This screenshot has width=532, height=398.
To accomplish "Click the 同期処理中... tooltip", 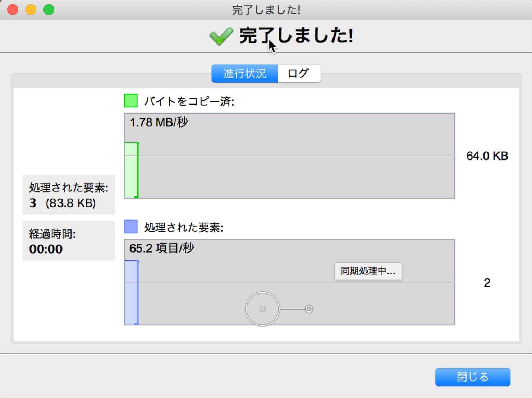I will tap(368, 271).
